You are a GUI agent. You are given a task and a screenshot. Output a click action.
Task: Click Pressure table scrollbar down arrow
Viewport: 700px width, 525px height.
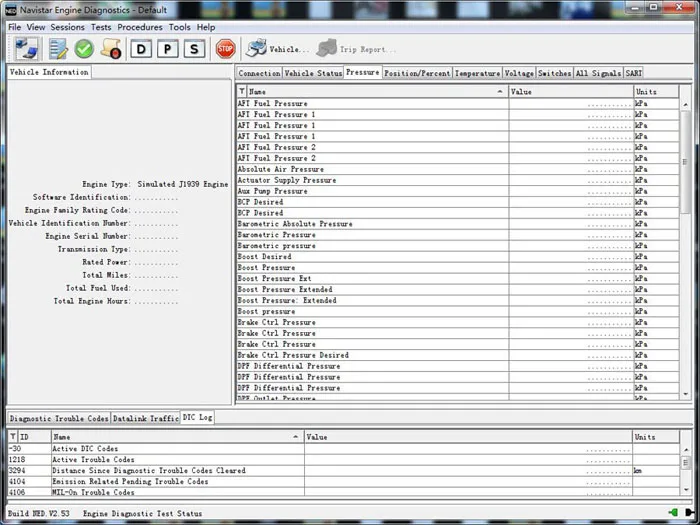pyautogui.click(x=686, y=394)
